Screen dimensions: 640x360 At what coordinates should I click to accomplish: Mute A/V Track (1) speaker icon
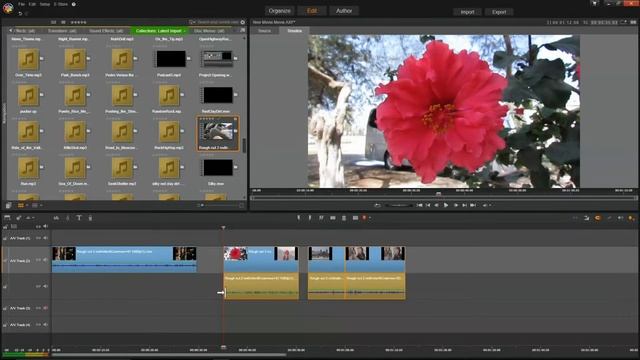coord(45,238)
